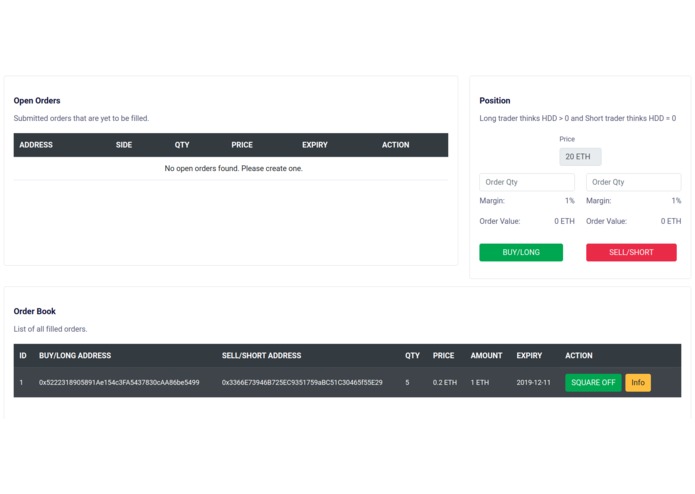695x494 pixels.
Task: Select sell address 0x3366E73946B725EC...
Action: [x=302, y=382]
